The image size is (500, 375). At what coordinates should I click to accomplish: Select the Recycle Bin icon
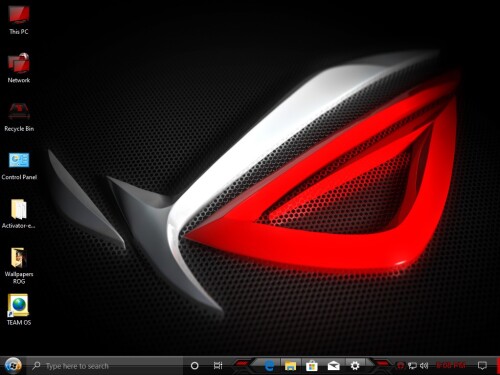(19, 117)
